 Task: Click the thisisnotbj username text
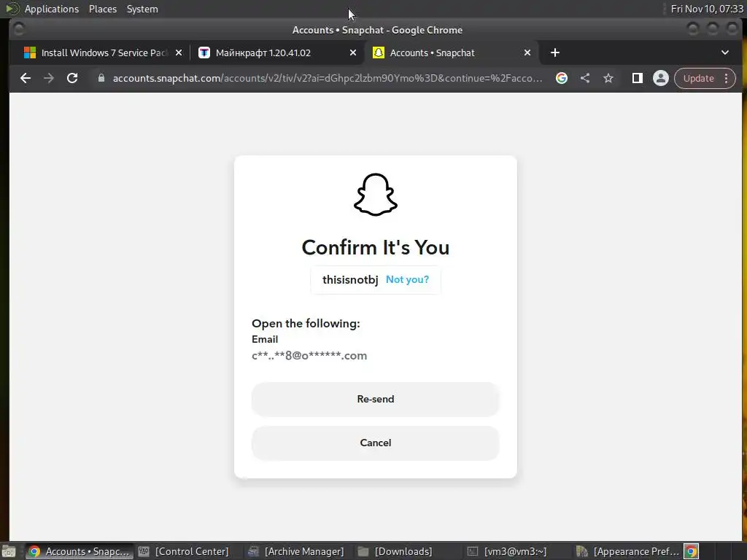[350, 279]
